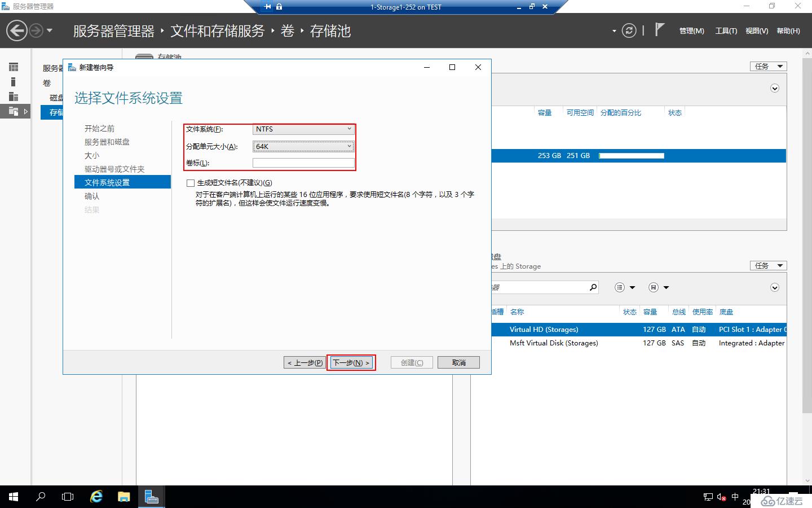Click pin icon on VM connection bar

click(x=268, y=7)
